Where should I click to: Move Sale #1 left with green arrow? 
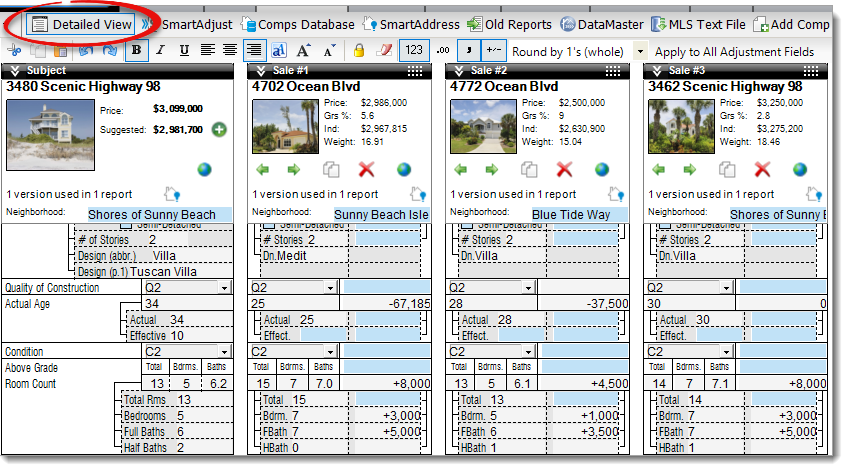click(x=261, y=170)
